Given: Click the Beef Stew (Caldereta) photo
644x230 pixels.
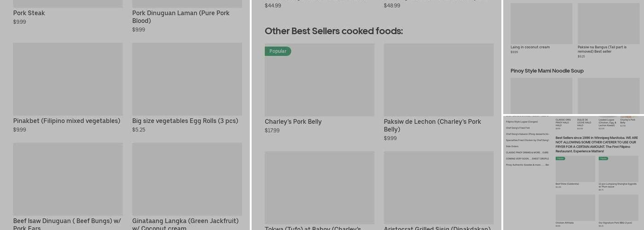Looking at the screenshot, I should [x=575, y=170].
